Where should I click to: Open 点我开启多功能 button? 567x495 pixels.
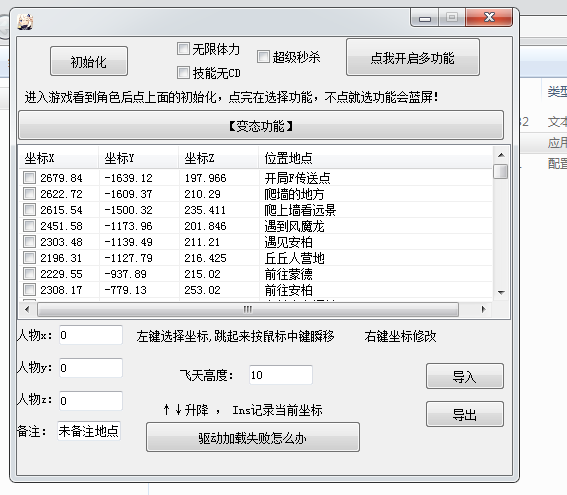pos(413,57)
